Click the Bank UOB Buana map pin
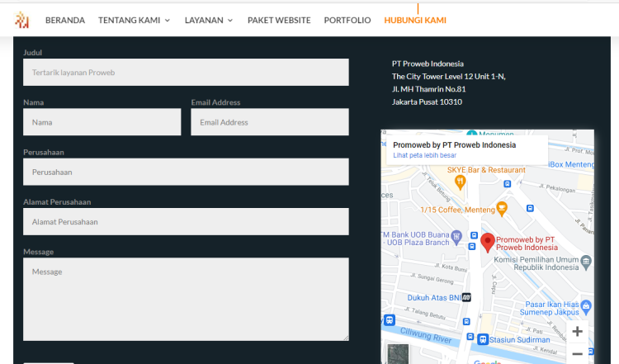Image resolution: width=619 pixels, height=364 pixels. point(456,237)
